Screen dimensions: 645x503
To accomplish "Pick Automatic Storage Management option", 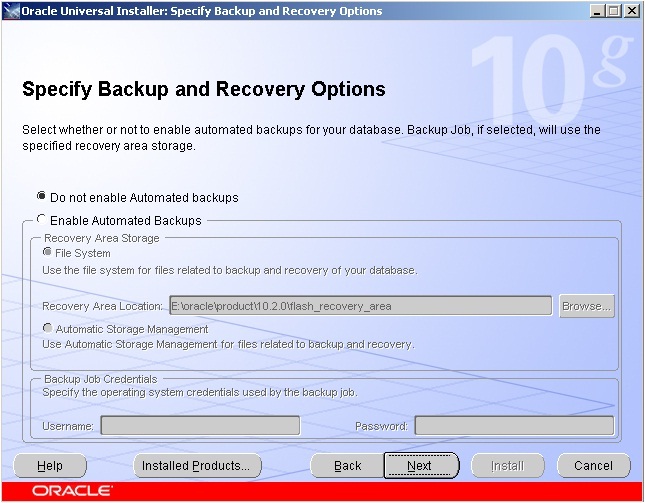I will [48, 328].
